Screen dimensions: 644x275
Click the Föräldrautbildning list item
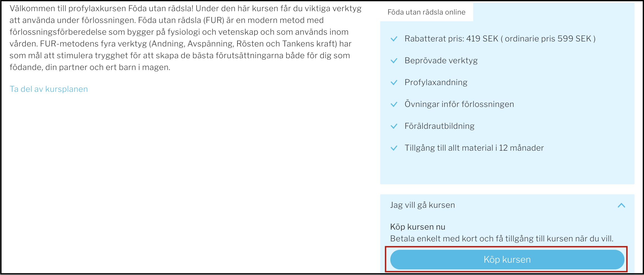pos(439,126)
